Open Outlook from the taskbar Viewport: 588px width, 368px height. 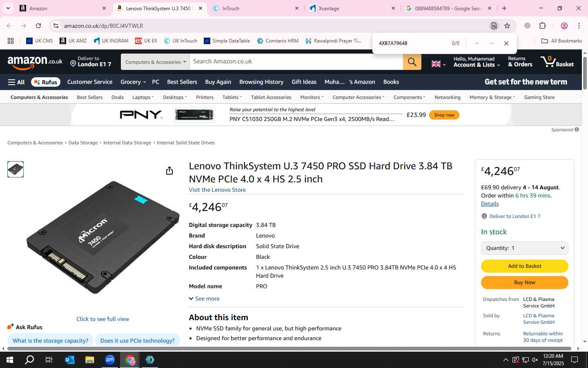(70, 360)
